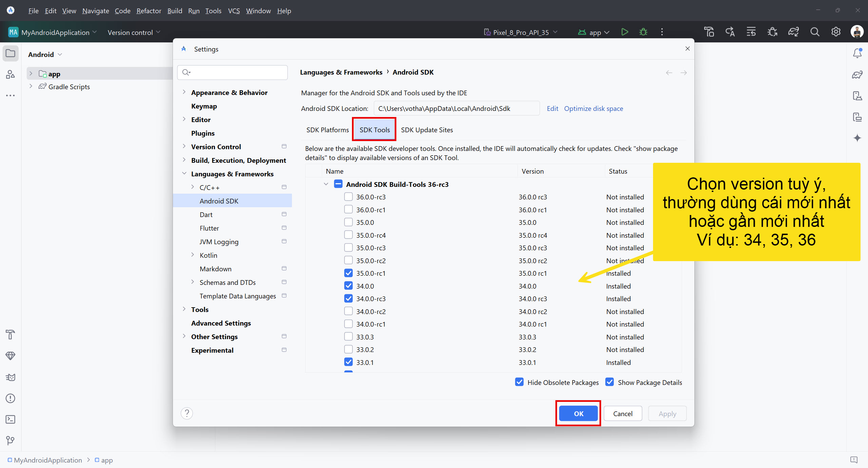The width and height of the screenshot is (868, 468).
Task: Check the 36.0.0-rc3 build tools box
Action: 348,197
